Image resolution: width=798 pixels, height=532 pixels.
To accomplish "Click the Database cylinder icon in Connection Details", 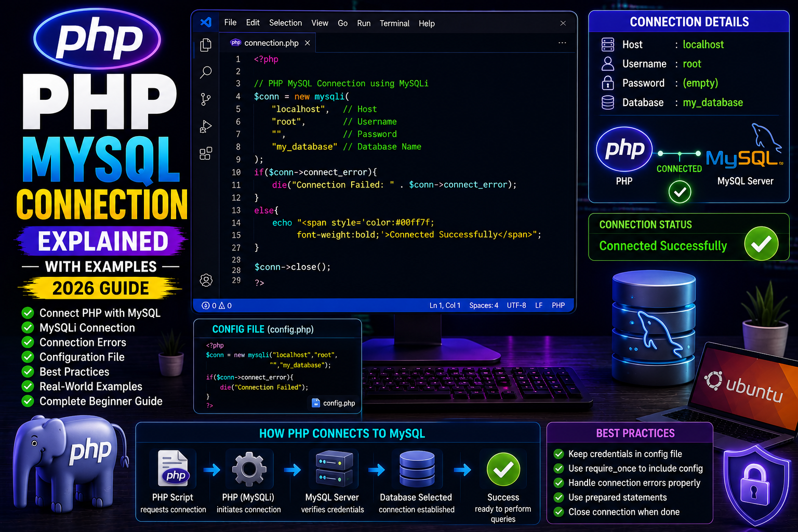I will pos(608,102).
